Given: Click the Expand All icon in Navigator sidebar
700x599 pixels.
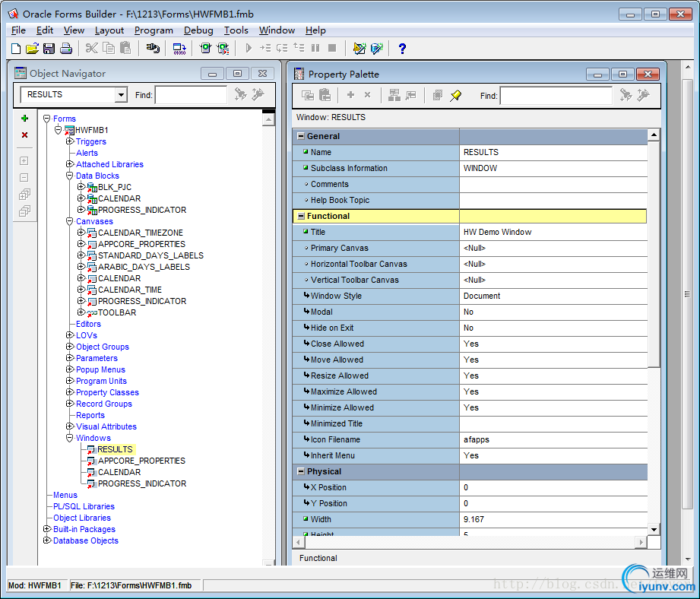Looking at the screenshot, I should [24, 195].
